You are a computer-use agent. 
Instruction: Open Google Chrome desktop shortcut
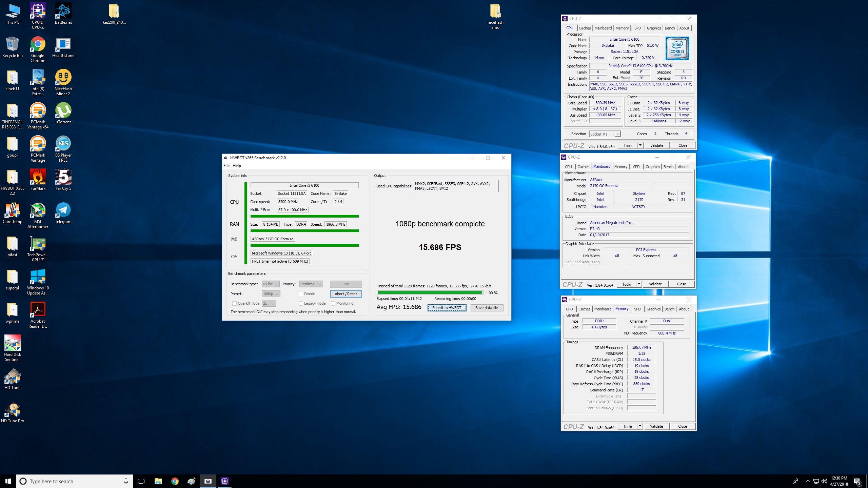pyautogui.click(x=38, y=49)
